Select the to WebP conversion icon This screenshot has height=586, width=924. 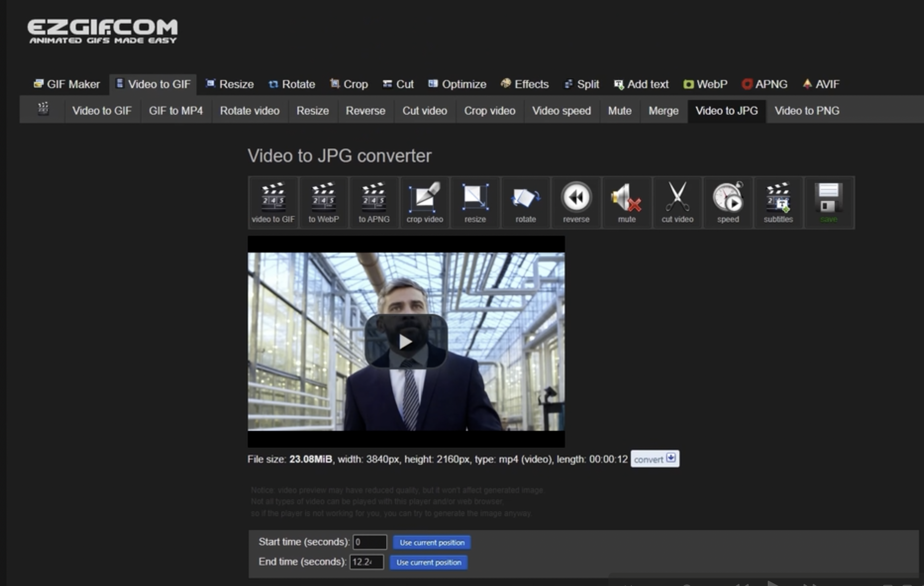324,202
